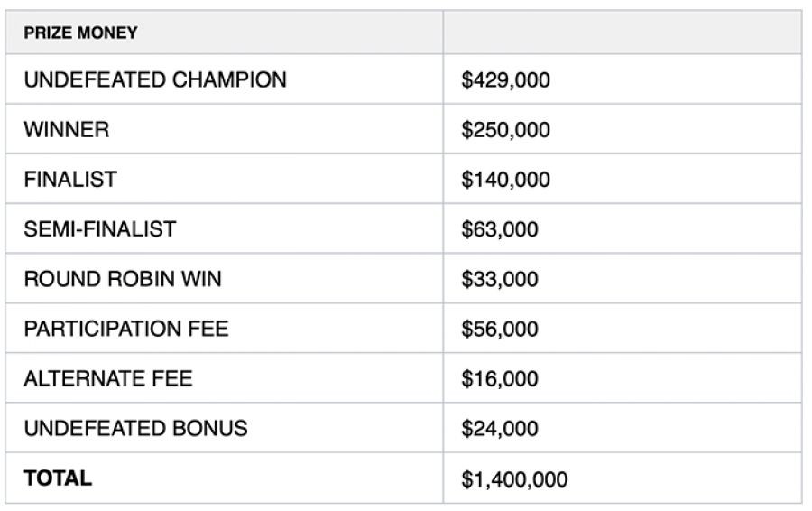Viewport: 812px width, 511px height.
Task: Click the $16,000 amount
Action: (499, 379)
